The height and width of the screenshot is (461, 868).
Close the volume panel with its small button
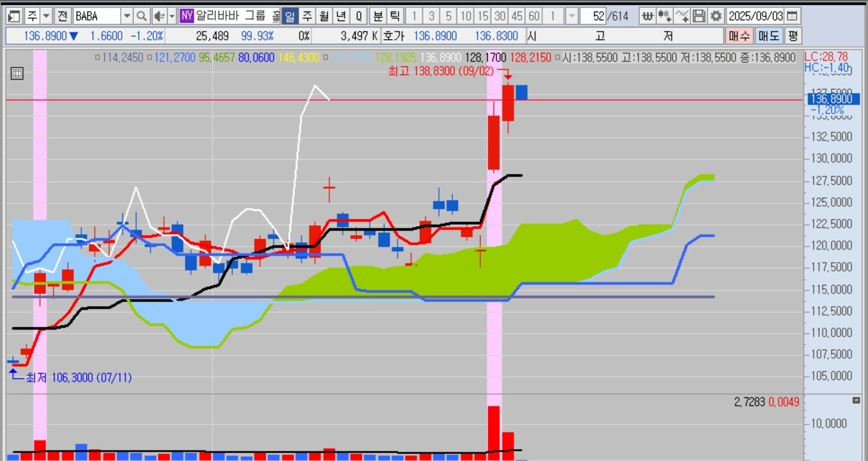855,400
